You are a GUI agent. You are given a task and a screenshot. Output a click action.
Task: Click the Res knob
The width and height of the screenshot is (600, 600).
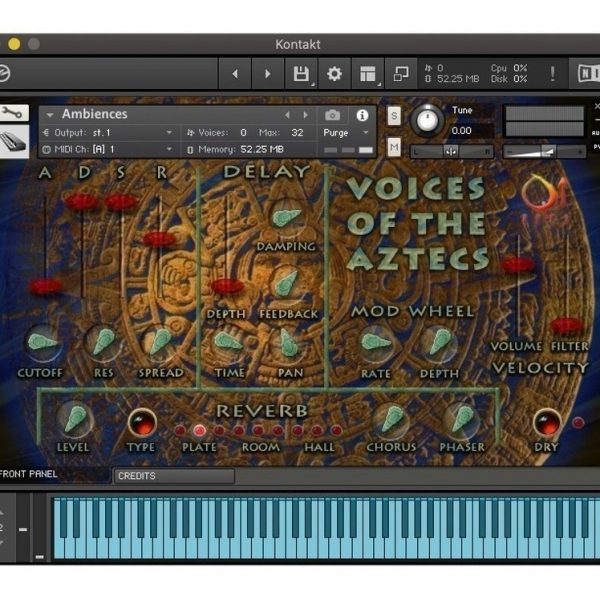click(x=103, y=341)
